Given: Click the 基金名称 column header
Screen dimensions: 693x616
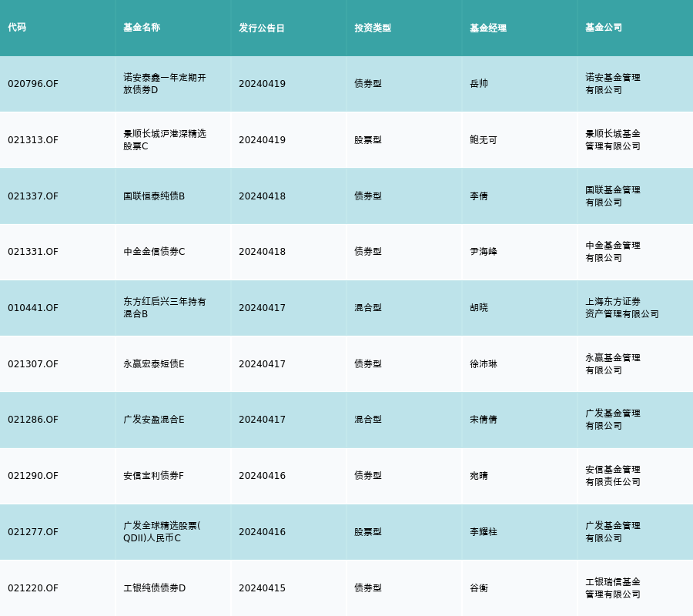Looking at the screenshot, I should click(142, 28).
